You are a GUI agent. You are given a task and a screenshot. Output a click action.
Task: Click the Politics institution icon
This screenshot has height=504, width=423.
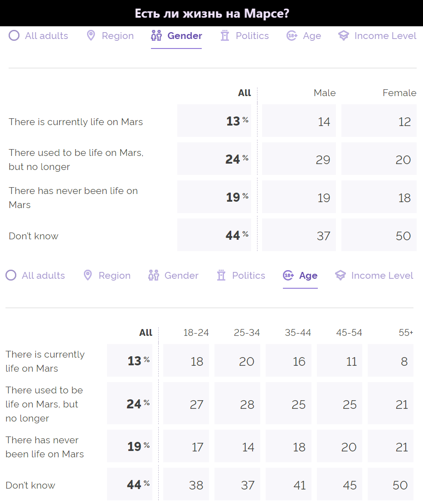(x=224, y=35)
